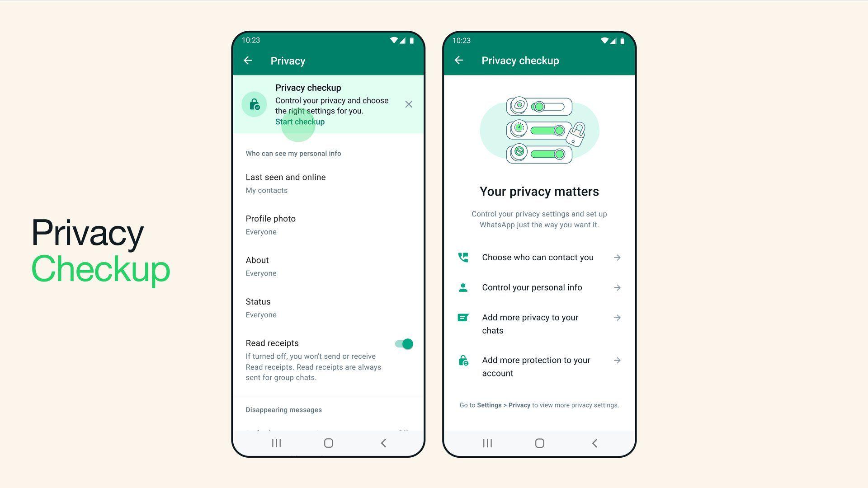The width and height of the screenshot is (868, 488).
Task: Click the back arrow icon on Privacy checkup screen
Action: pos(459,60)
